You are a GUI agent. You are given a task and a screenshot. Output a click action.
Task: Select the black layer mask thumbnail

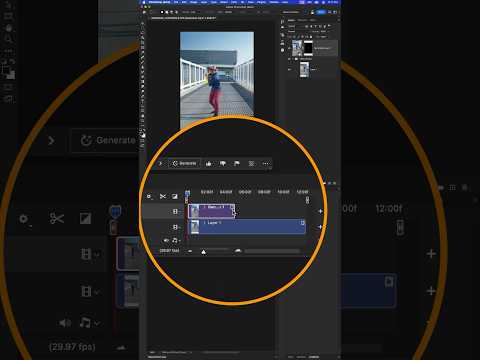[308, 48]
